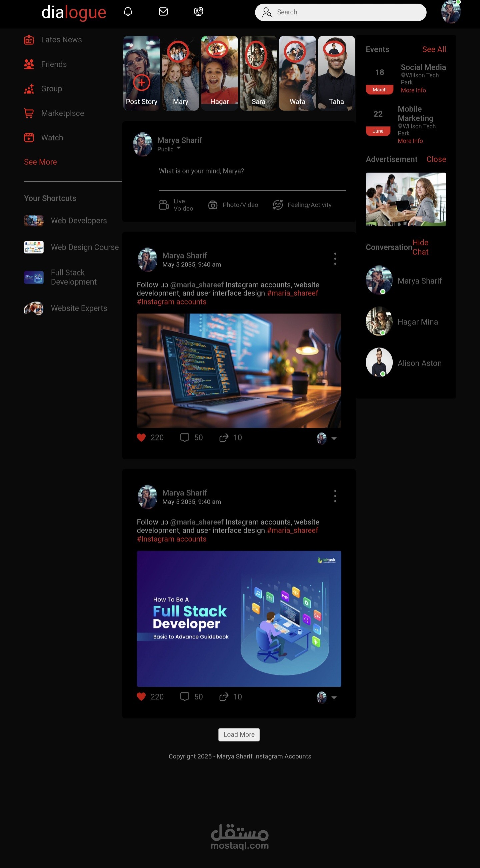Open Group menu item
Image resolution: width=480 pixels, height=868 pixels.
click(52, 89)
